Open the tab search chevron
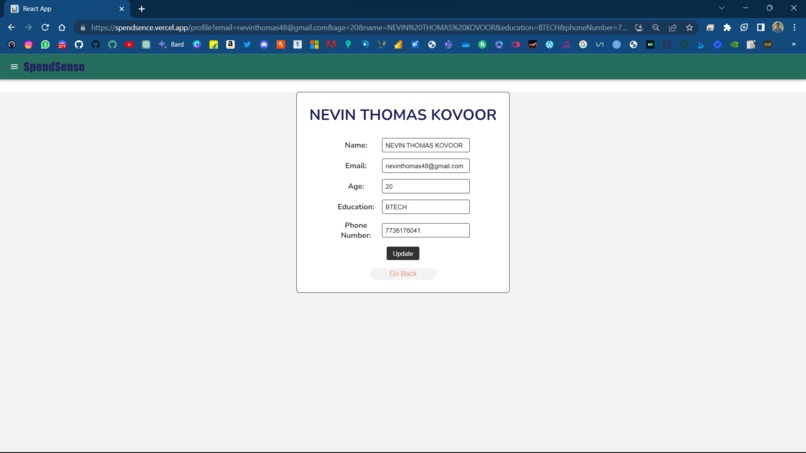This screenshot has width=806, height=453. tap(722, 8)
